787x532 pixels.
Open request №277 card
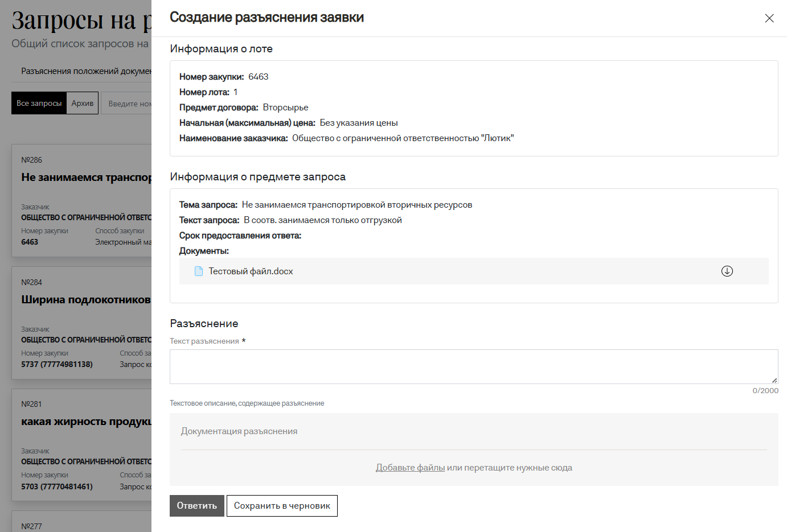[32, 526]
